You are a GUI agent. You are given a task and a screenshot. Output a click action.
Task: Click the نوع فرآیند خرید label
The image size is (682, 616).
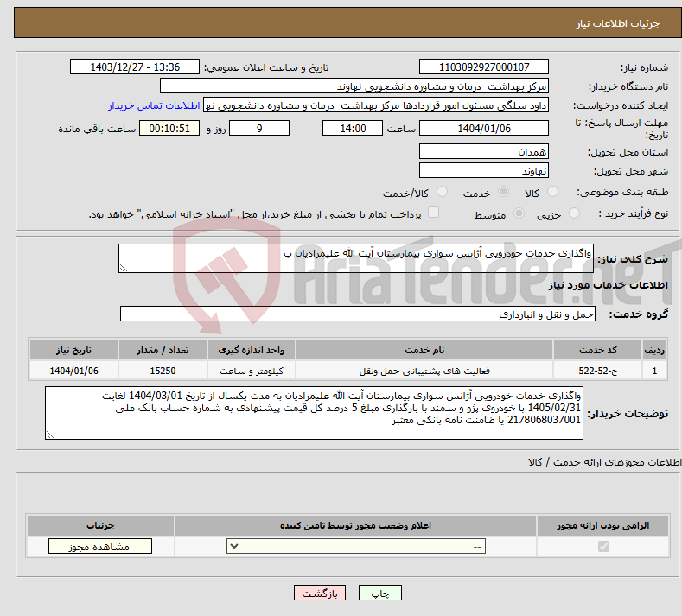coord(634,213)
